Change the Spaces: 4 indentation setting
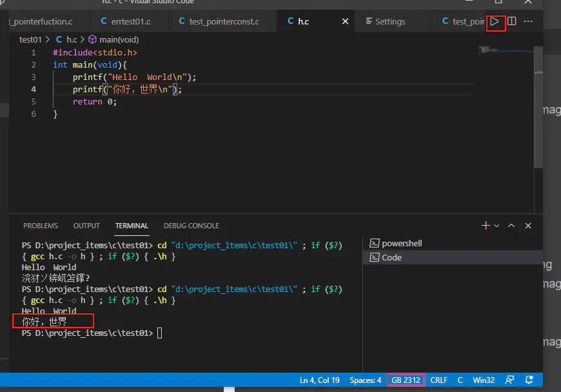The image size is (561, 392). point(365,380)
